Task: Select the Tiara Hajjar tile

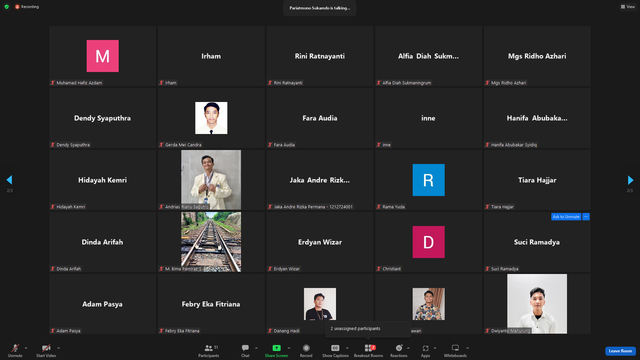Action: coord(537,180)
